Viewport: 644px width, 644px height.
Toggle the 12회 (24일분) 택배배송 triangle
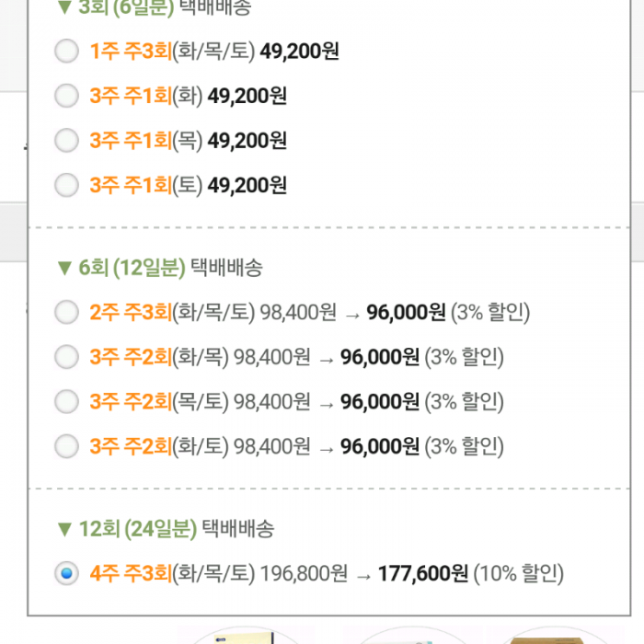63,529
